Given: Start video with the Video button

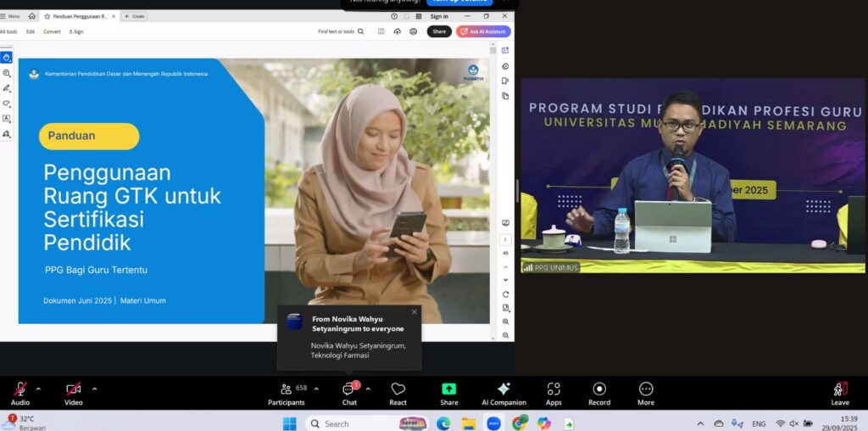Looking at the screenshot, I should click(73, 389).
